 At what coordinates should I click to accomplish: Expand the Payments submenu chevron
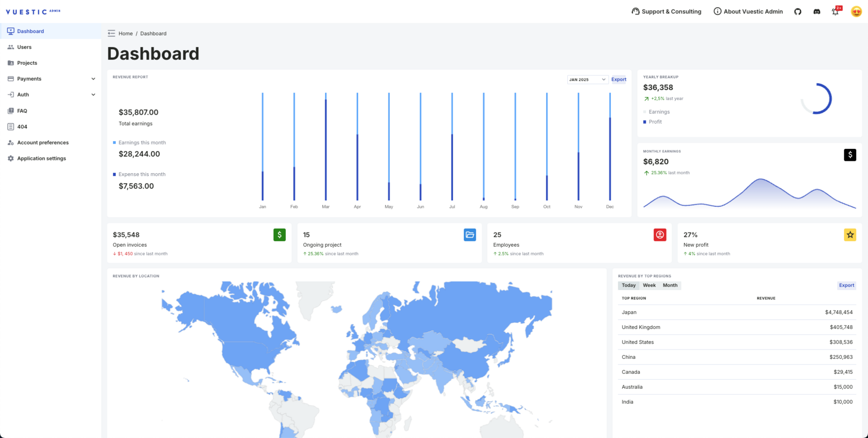coord(94,79)
